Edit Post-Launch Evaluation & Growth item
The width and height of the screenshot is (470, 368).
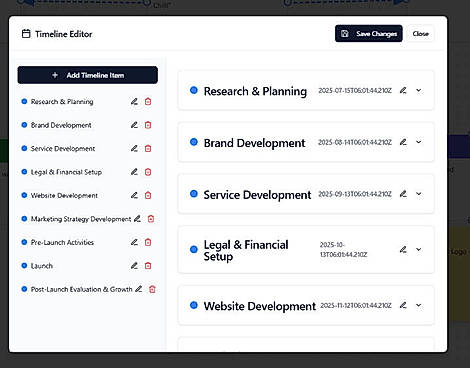138,289
